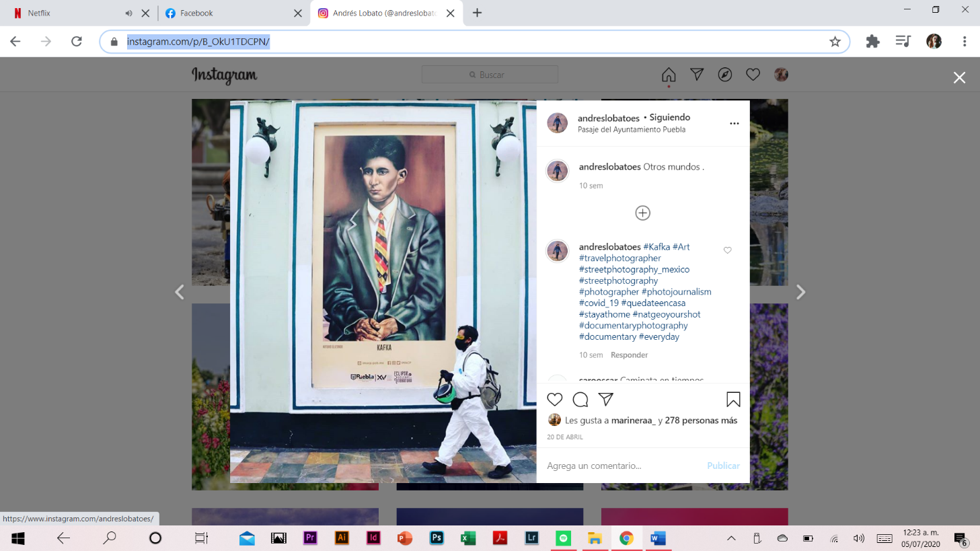Open the Chrome extensions puzzle icon

[873, 42]
